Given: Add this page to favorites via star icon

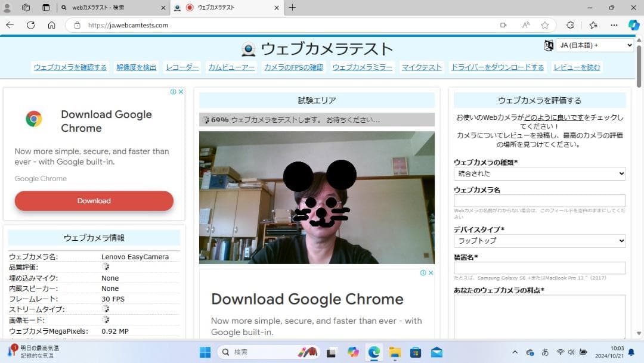Looking at the screenshot, I should [545, 25].
